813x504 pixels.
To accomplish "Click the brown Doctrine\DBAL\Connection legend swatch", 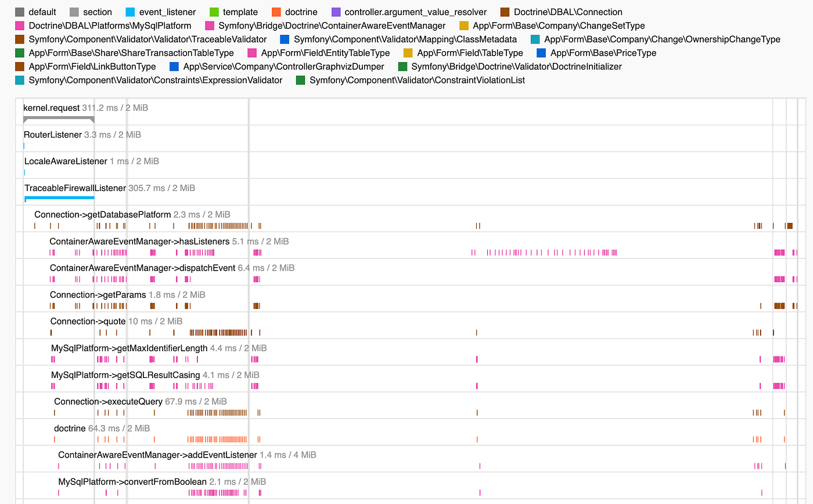I will pos(505,12).
